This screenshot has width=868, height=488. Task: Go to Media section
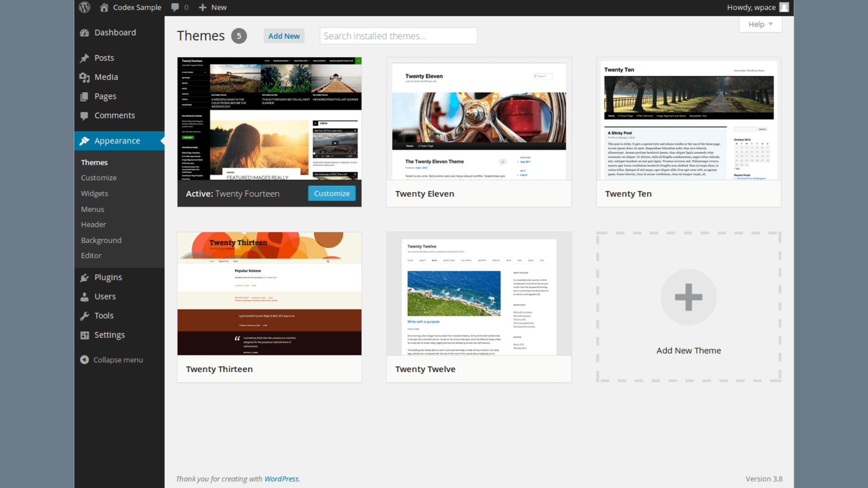(x=106, y=77)
